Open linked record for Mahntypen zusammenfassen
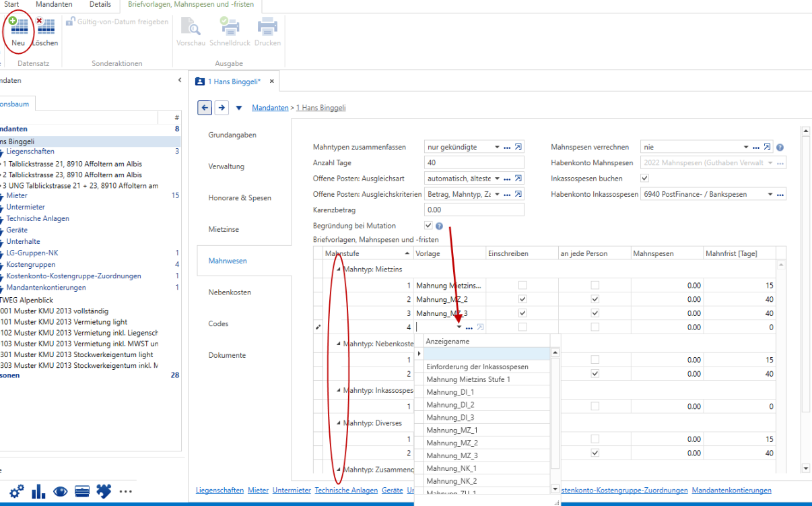 pos(518,147)
